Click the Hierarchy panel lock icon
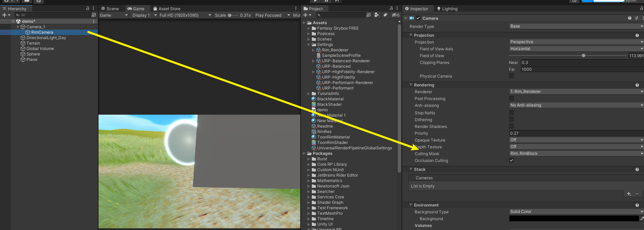The image size is (644, 230). click(x=88, y=9)
